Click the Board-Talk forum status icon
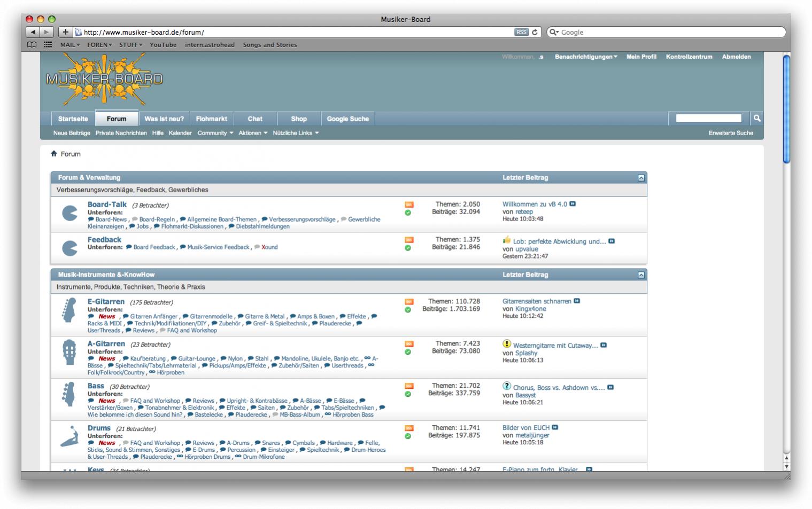 tap(69, 213)
